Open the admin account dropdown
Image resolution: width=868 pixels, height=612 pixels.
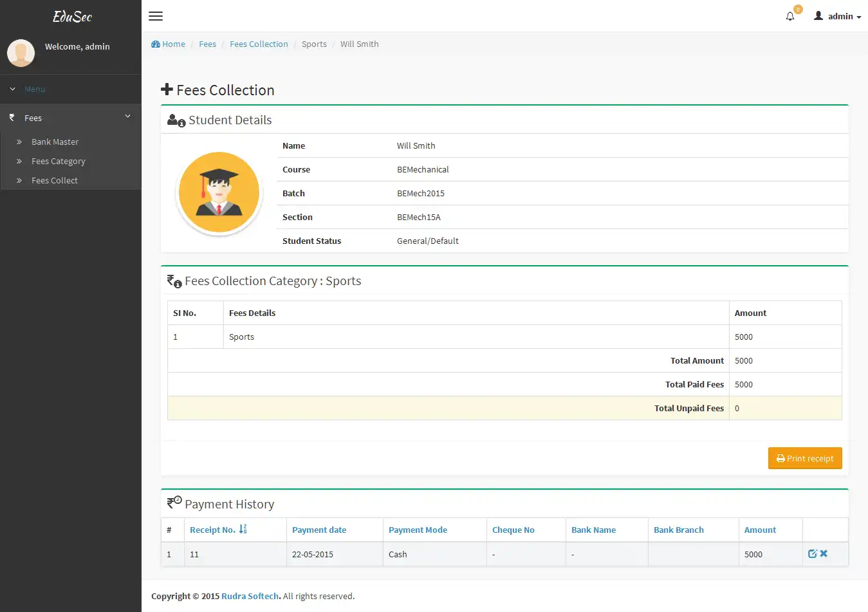point(836,16)
